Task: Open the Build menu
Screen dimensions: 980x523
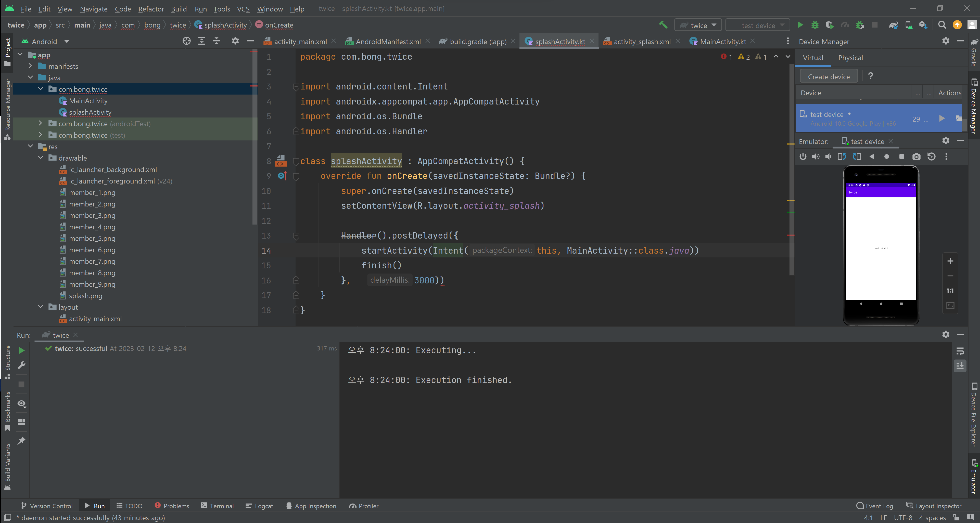Action: (179, 9)
